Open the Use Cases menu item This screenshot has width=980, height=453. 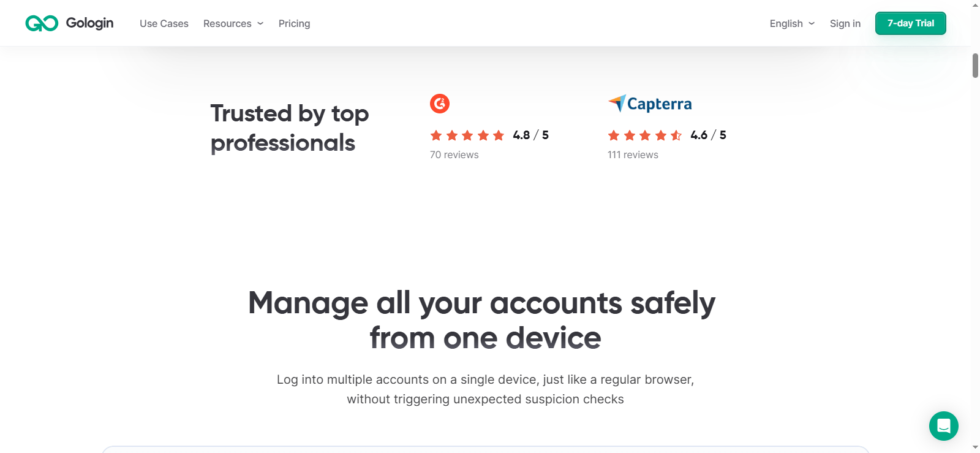(164, 23)
